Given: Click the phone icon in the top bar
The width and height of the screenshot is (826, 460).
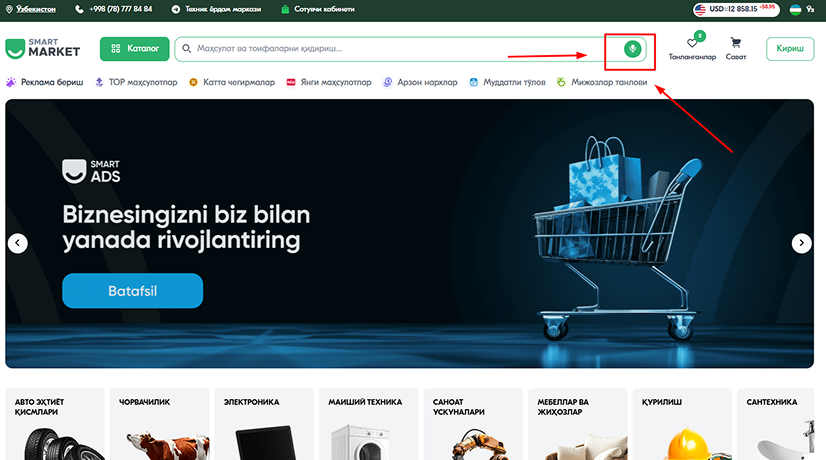Looking at the screenshot, I should point(79,9).
